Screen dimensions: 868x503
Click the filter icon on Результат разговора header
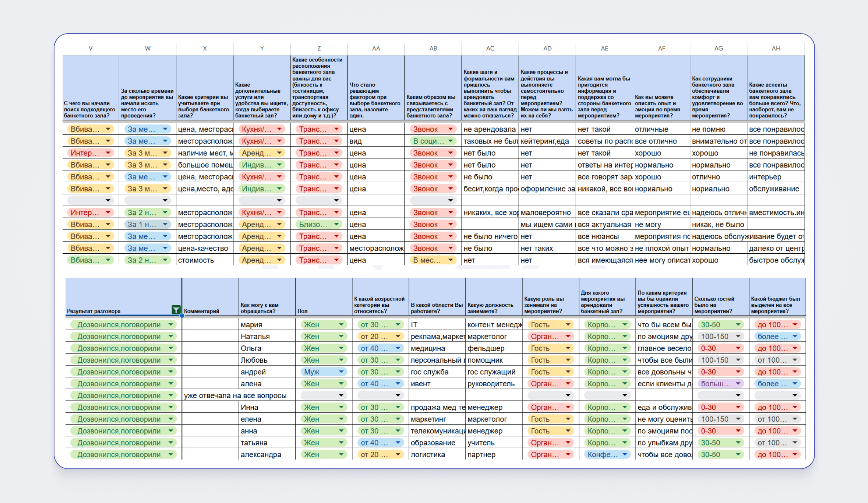[x=176, y=310]
